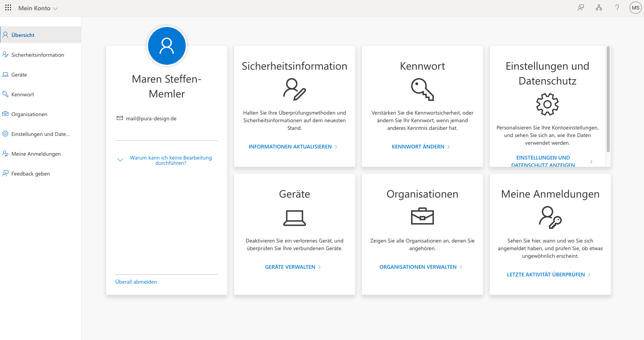This screenshot has height=340, width=644.
Task: Click the mail envelope icon in profile card
Action: coord(120,118)
